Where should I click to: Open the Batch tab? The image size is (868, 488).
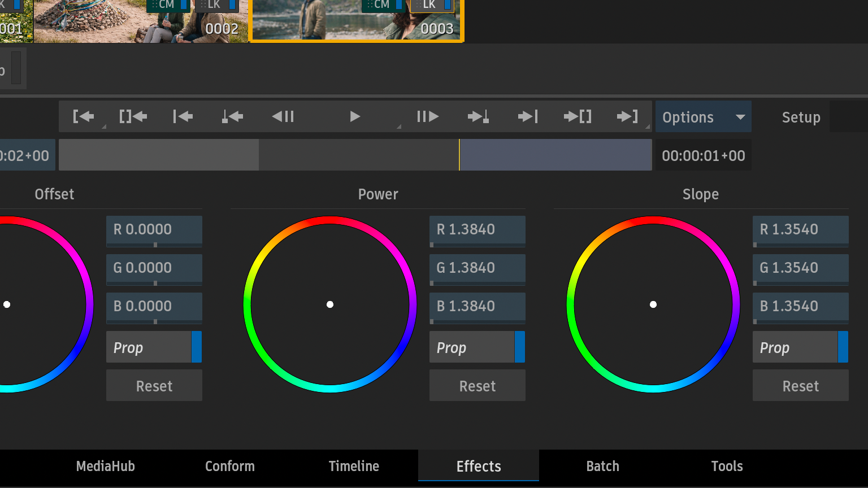tap(602, 466)
